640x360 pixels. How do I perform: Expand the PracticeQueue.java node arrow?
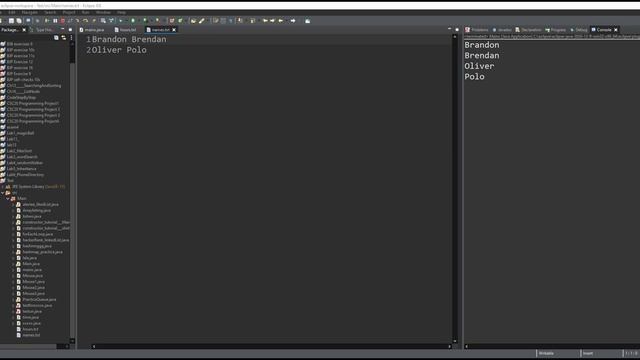click(13, 300)
